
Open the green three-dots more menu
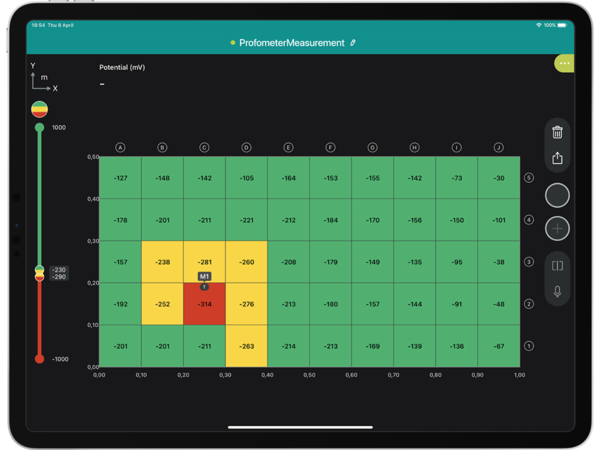pos(564,64)
